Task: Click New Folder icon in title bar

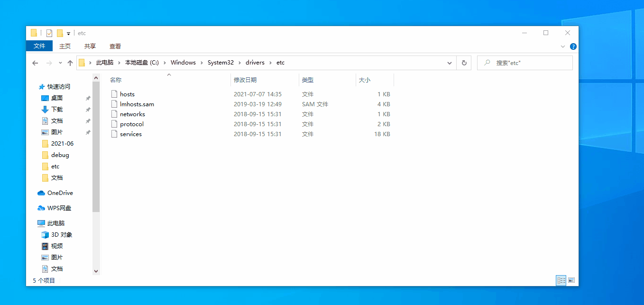Action: click(x=60, y=33)
